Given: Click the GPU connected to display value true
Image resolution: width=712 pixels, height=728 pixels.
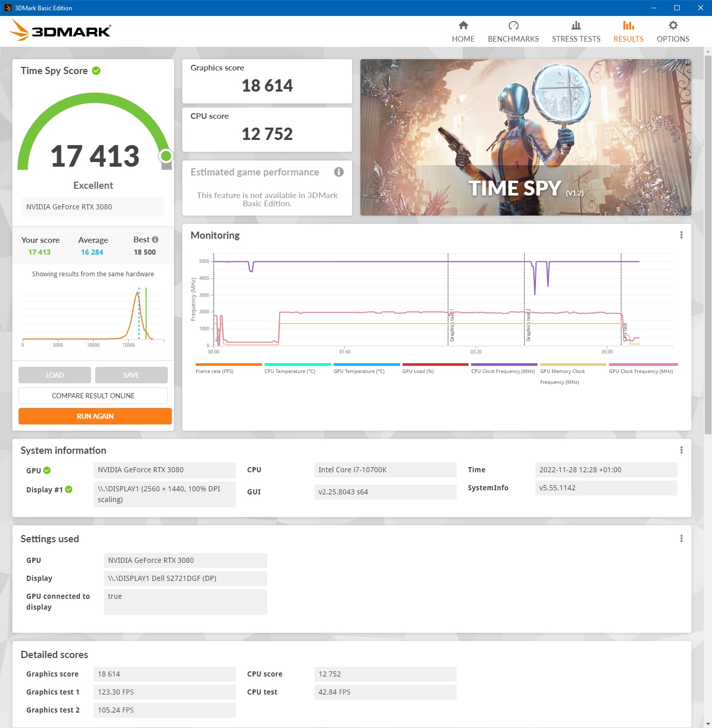Looking at the screenshot, I should [x=185, y=601].
